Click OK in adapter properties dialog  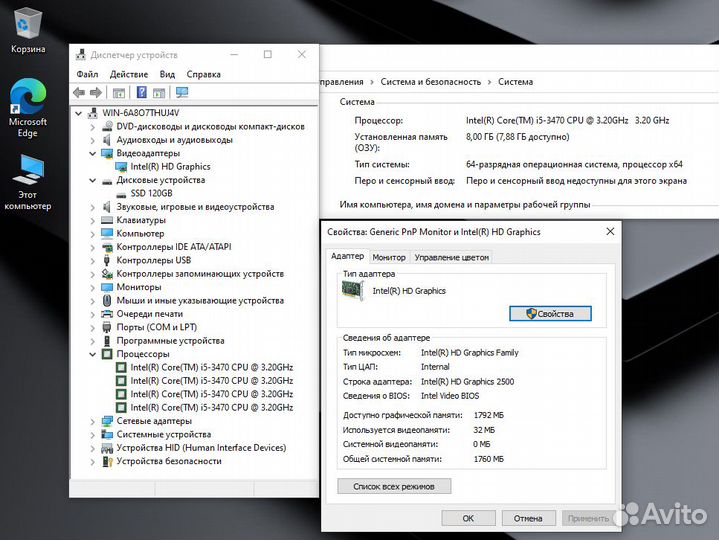pyautogui.click(x=468, y=518)
